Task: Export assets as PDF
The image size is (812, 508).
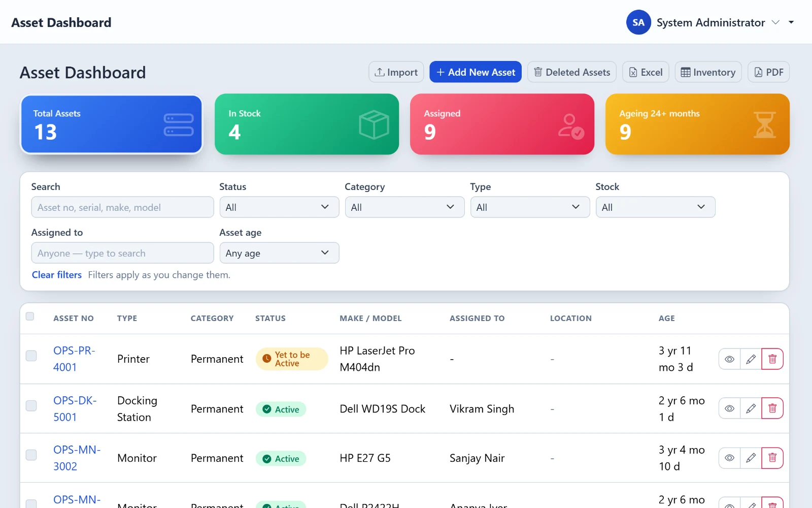Action: point(769,72)
